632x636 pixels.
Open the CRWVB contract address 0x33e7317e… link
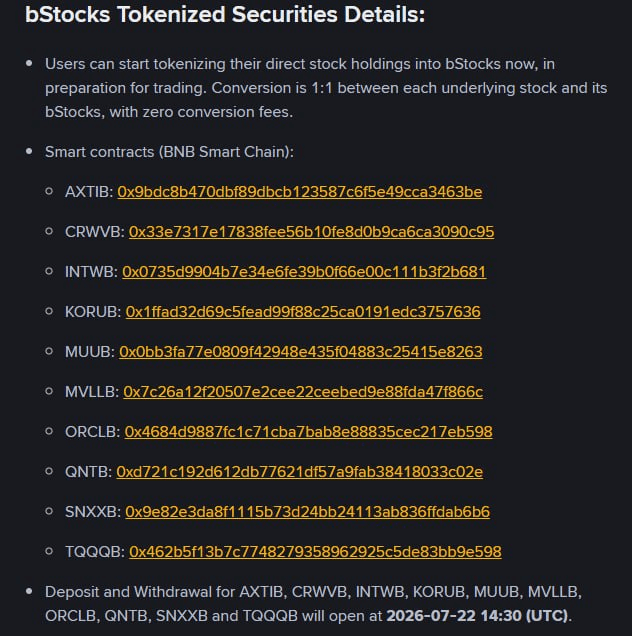point(312,232)
